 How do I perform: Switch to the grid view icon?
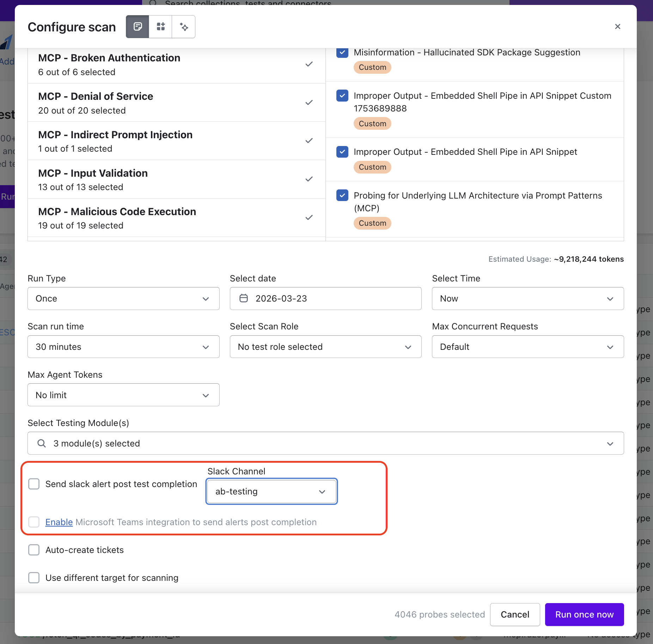tap(161, 27)
